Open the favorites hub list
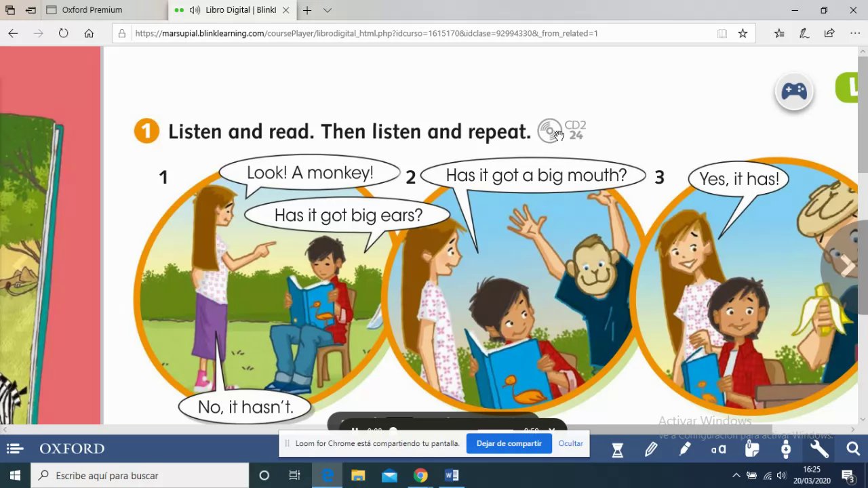 (x=779, y=33)
